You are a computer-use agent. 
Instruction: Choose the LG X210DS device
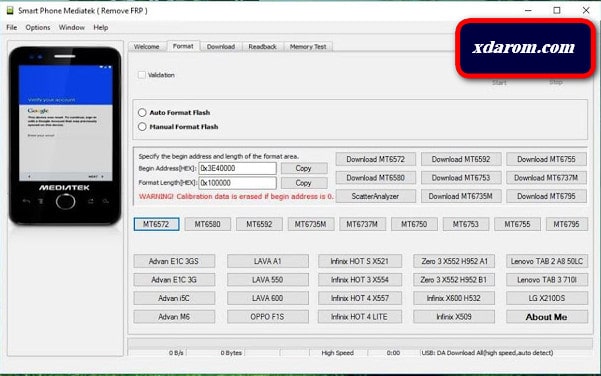coord(547,298)
